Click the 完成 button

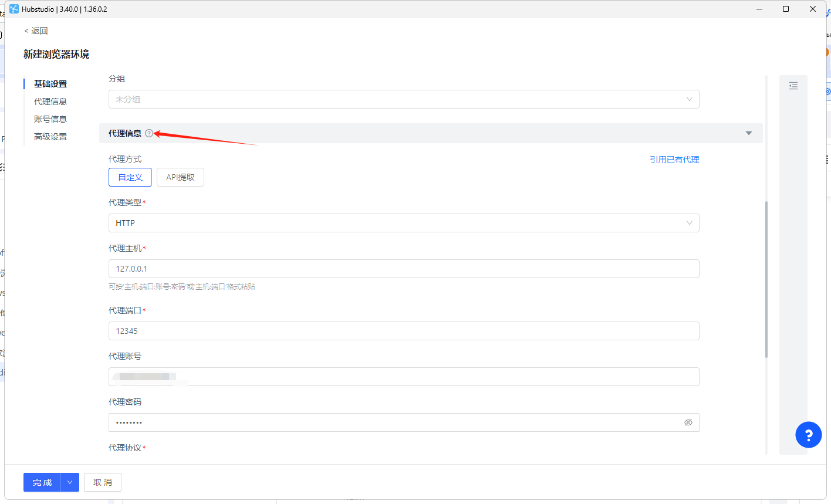pos(42,482)
